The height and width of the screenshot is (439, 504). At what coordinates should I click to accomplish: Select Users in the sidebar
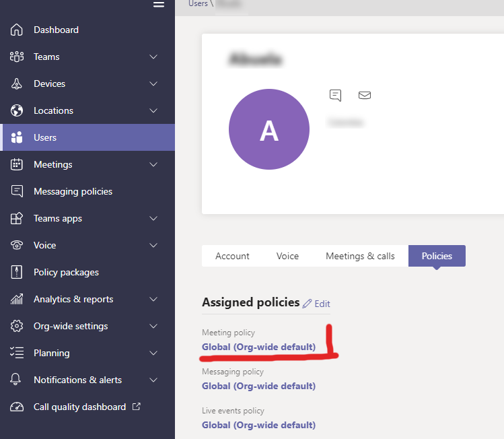(x=87, y=137)
